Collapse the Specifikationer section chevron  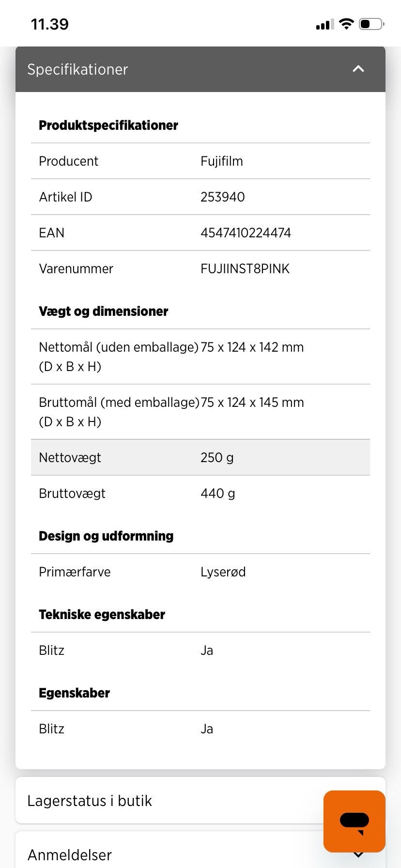coord(358,69)
